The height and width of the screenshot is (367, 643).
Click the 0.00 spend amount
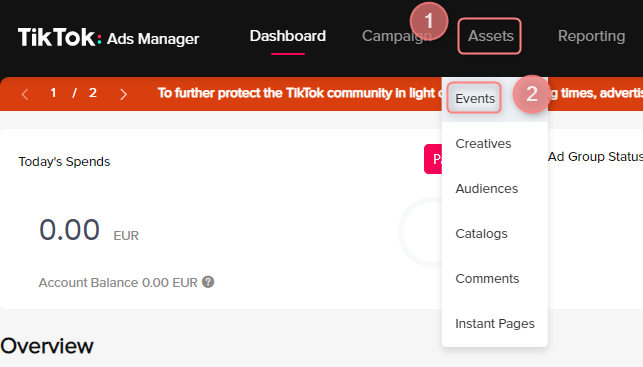[69, 230]
